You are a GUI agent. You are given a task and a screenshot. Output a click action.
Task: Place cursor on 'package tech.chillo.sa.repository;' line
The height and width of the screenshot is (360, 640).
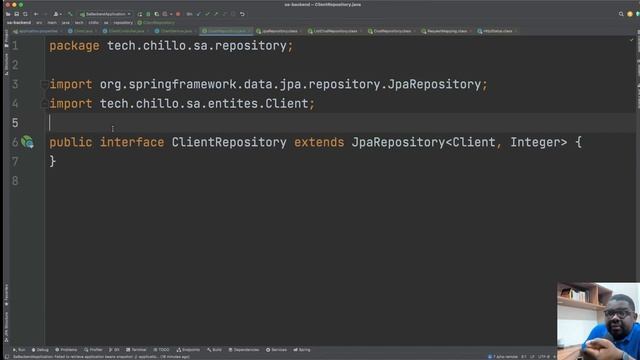(171, 46)
